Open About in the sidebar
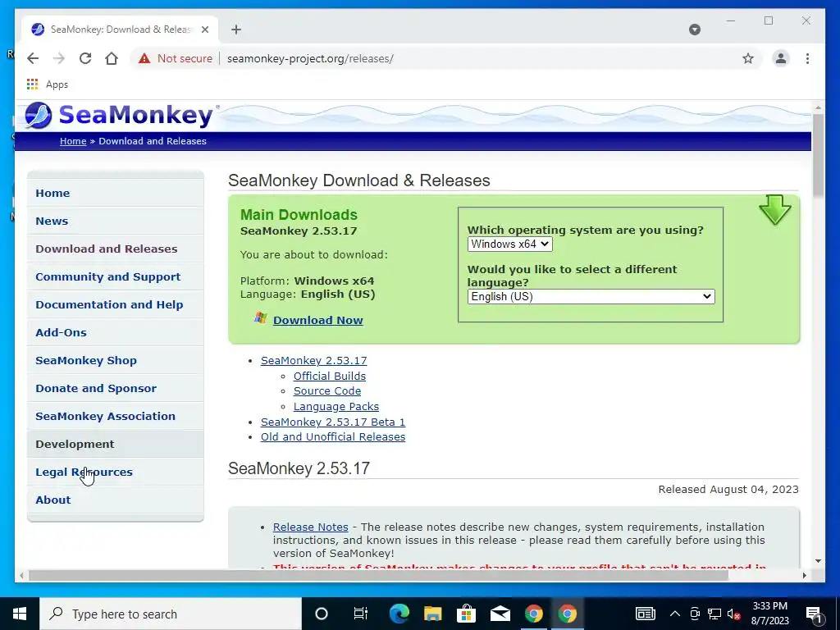Image resolution: width=840 pixels, height=630 pixels. pos(115,500)
